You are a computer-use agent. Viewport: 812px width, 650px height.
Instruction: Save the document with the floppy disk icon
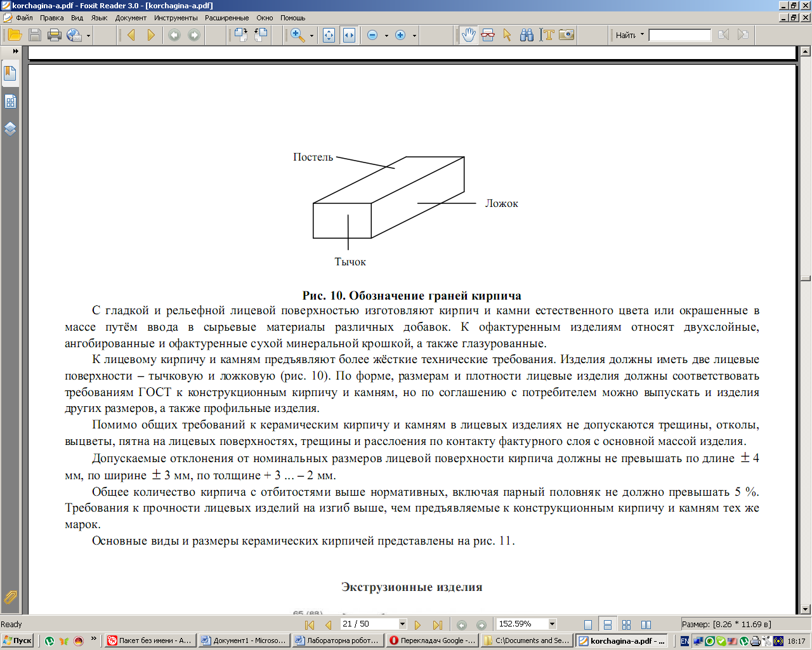tap(35, 35)
